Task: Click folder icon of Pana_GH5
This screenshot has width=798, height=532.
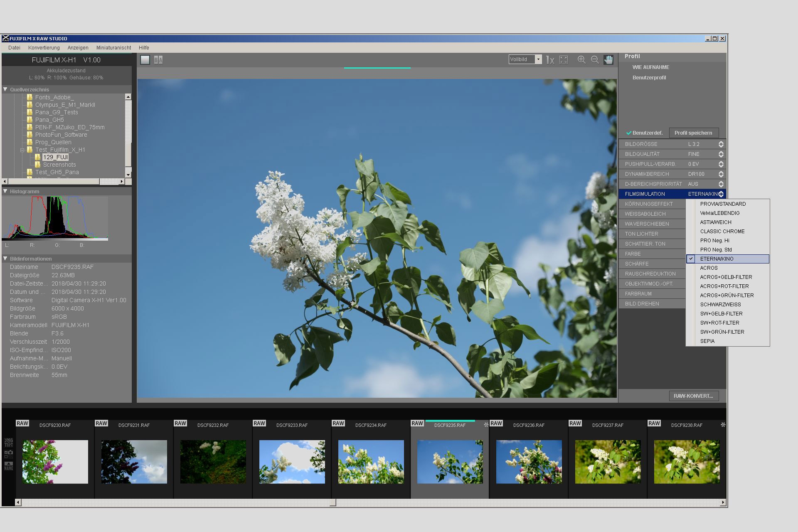Action: point(30,120)
